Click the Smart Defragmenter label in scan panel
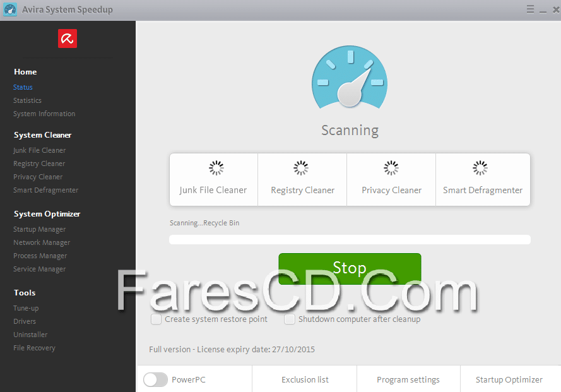This screenshot has width=561, height=392. tap(483, 190)
